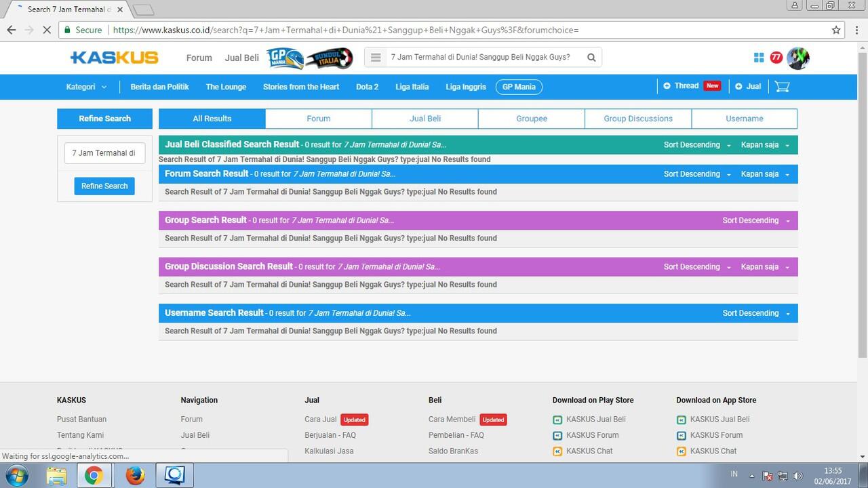This screenshot has height=488, width=868.
Task: Open The Lounge category
Action: coord(226,87)
